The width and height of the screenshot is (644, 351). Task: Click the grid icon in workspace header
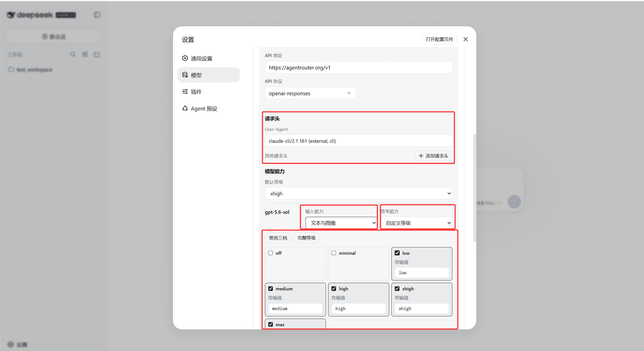pyautogui.click(x=85, y=54)
